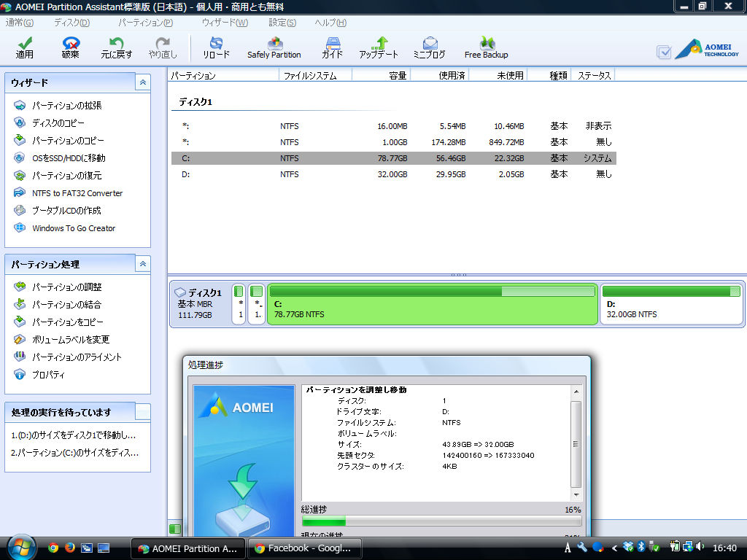Image resolution: width=747 pixels, height=560 pixels.
Task: Click the アップデート (Update) toolbar icon
Action: click(x=379, y=47)
